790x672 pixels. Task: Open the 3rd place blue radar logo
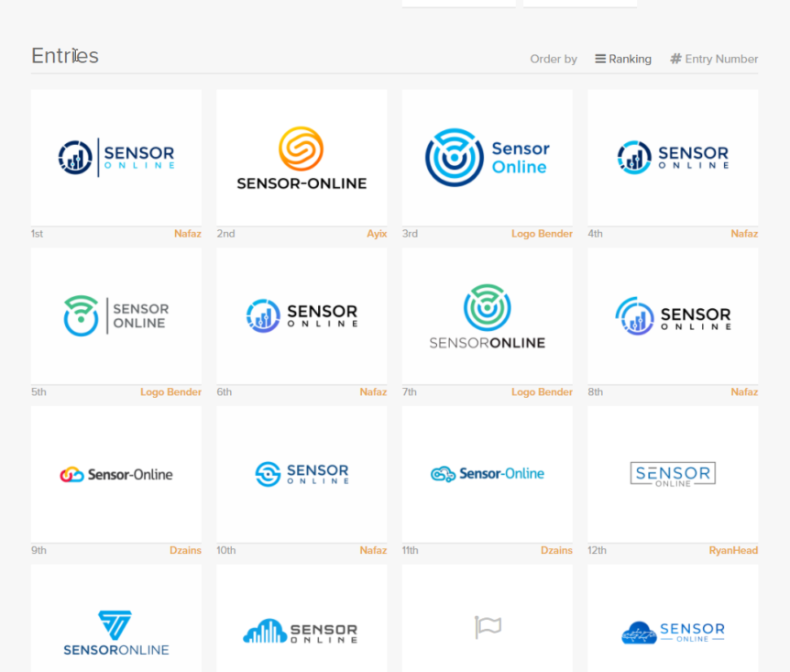pos(488,158)
